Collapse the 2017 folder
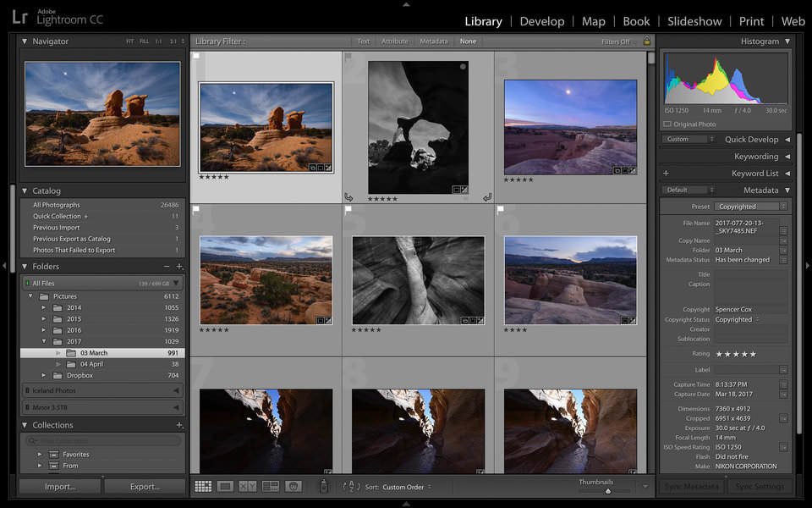812x508 pixels. point(43,341)
